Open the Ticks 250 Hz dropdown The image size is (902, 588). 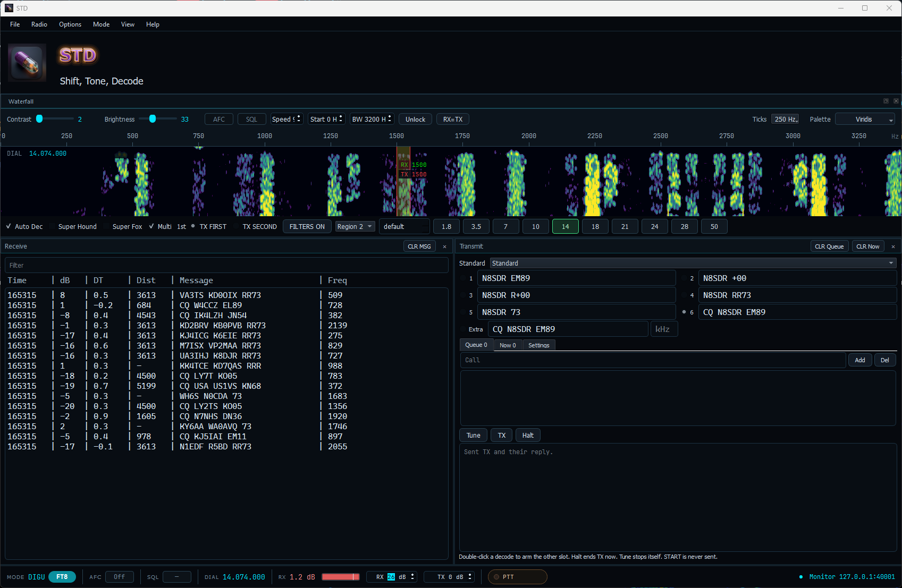pyautogui.click(x=785, y=120)
